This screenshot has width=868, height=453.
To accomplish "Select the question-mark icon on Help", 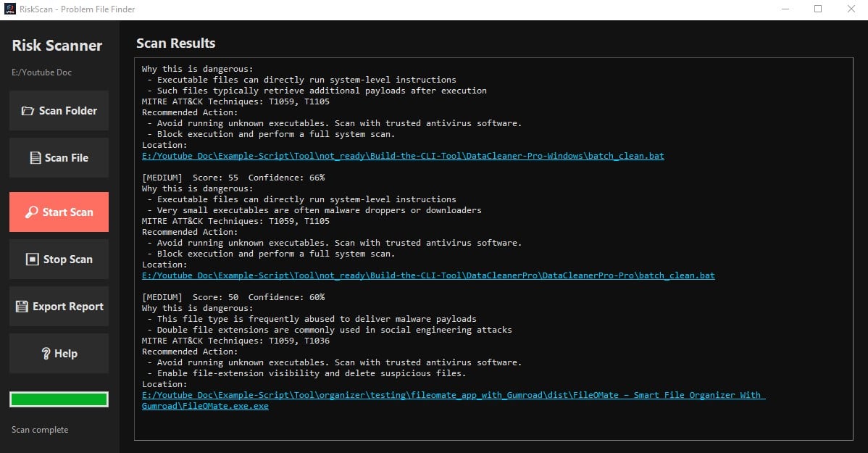I will click(x=45, y=353).
